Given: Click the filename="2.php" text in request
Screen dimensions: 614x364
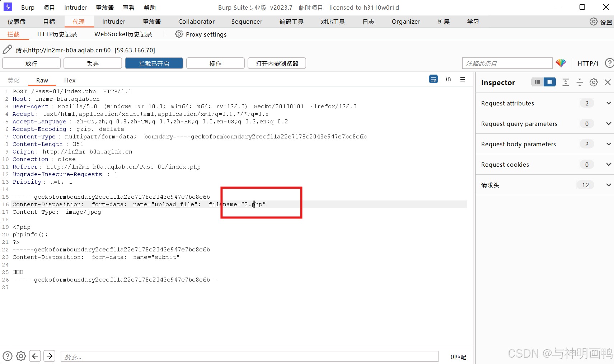Looking at the screenshot, I should point(237,204).
